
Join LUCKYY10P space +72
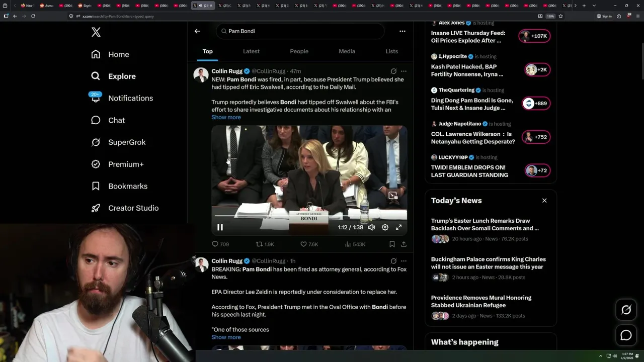pos(537,170)
